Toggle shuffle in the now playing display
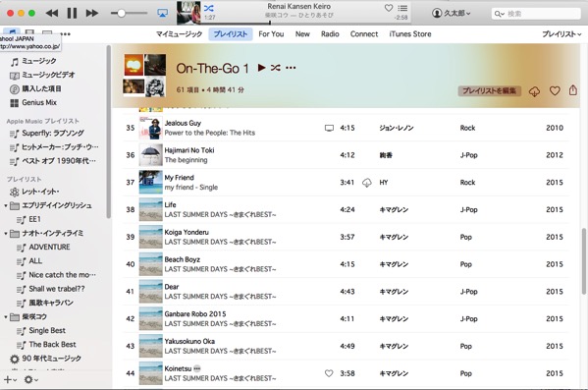Viewport: 588px width, 390px height. [x=209, y=8]
